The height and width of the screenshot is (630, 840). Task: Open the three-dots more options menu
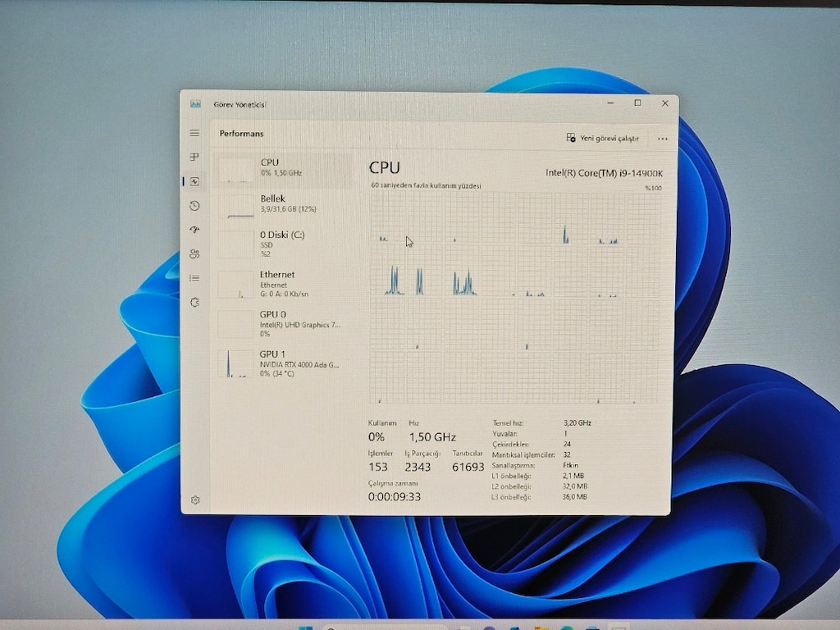click(x=663, y=139)
